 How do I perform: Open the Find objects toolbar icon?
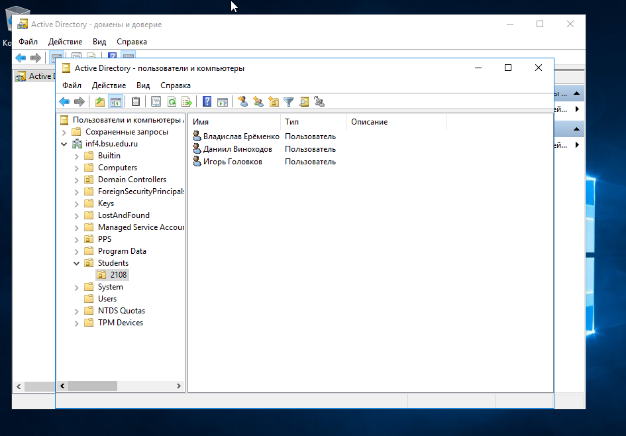tap(304, 102)
